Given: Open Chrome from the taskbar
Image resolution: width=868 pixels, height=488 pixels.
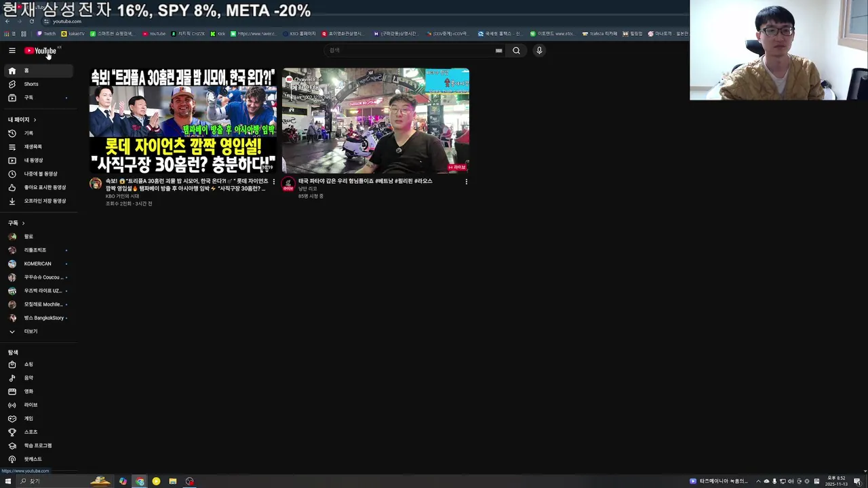Looking at the screenshot, I should point(140,481).
